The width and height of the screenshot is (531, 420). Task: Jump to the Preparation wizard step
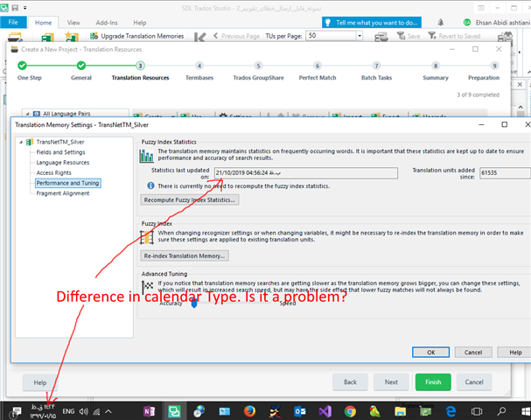pos(484,71)
